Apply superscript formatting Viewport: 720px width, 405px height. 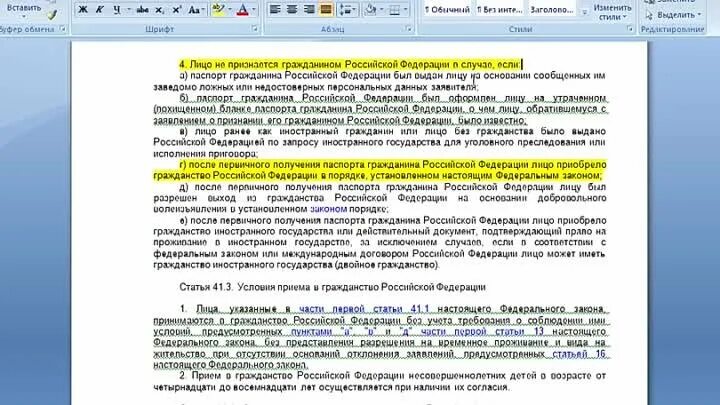(177, 9)
